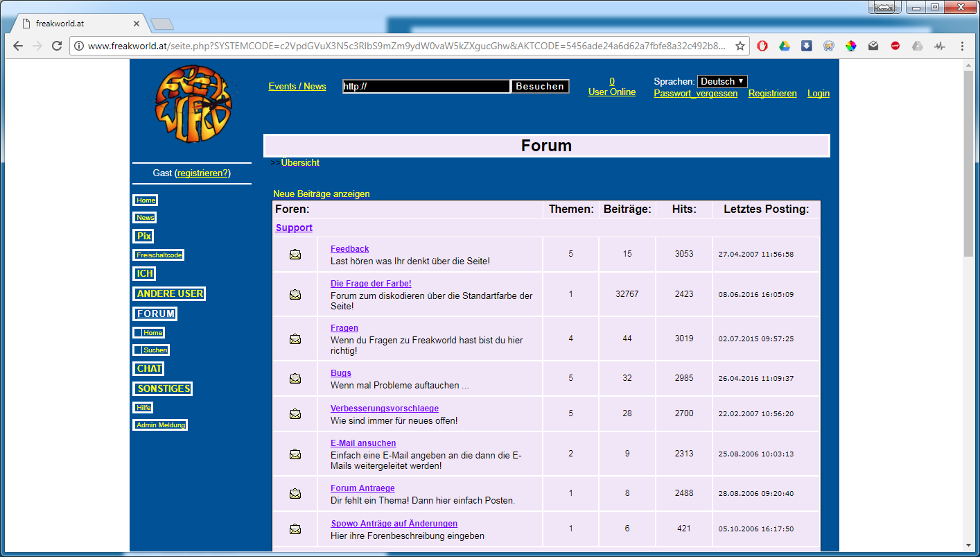Open Chrome's three-dot menu
This screenshot has height=557, width=980.
coord(962,46)
